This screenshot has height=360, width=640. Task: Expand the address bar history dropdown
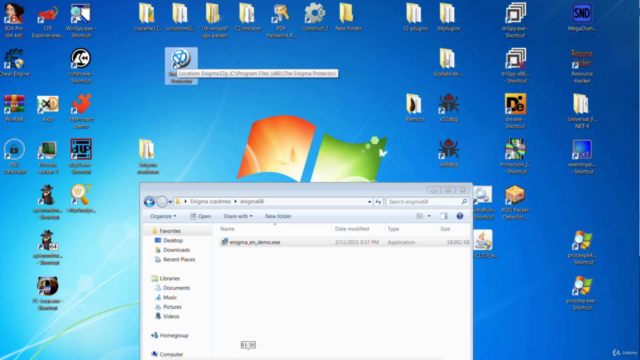[369, 202]
